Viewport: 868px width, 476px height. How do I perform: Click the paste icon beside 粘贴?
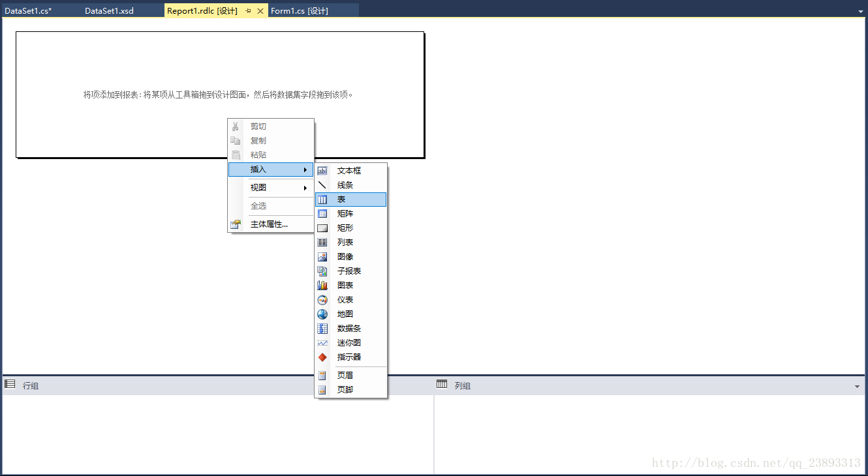click(236, 155)
